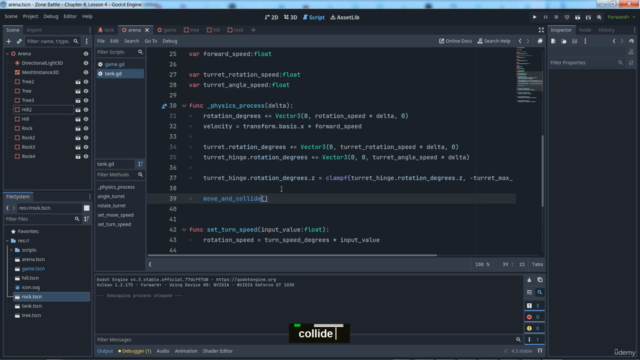Open the Debug menu in top bar
Screen dimensions: 640x360
pos(51,16)
